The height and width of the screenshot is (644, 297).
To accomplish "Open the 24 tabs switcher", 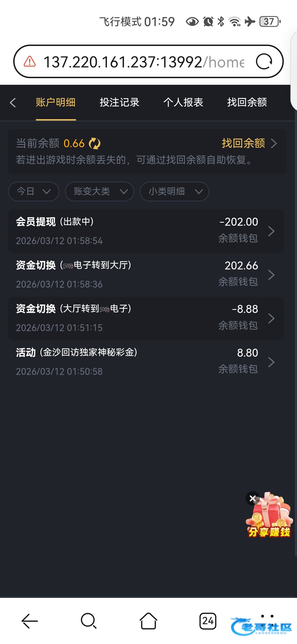I will [208, 621].
